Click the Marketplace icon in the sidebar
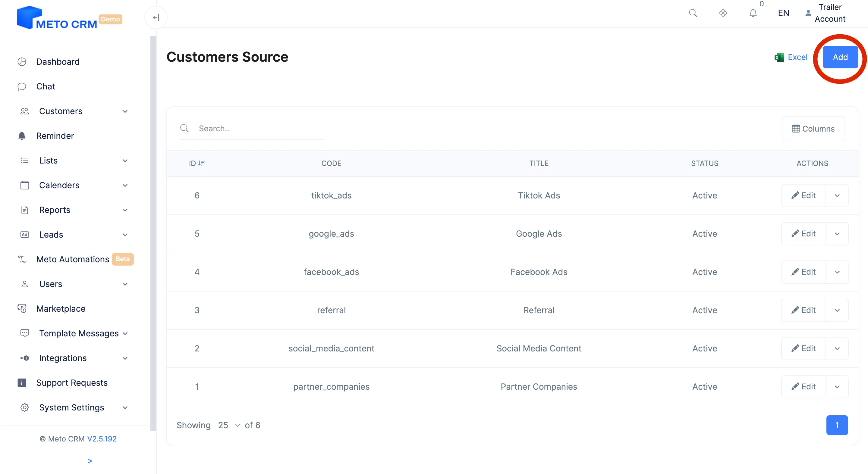 (x=22, y=309)
